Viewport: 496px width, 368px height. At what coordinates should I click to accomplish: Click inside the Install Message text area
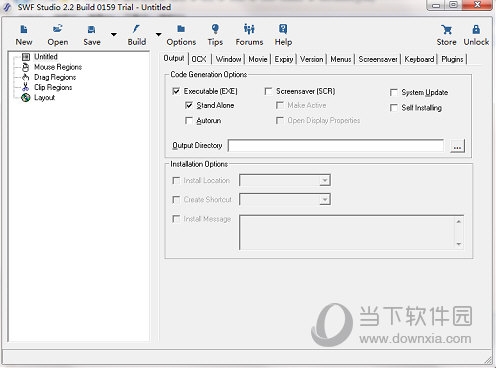(346, 232)
